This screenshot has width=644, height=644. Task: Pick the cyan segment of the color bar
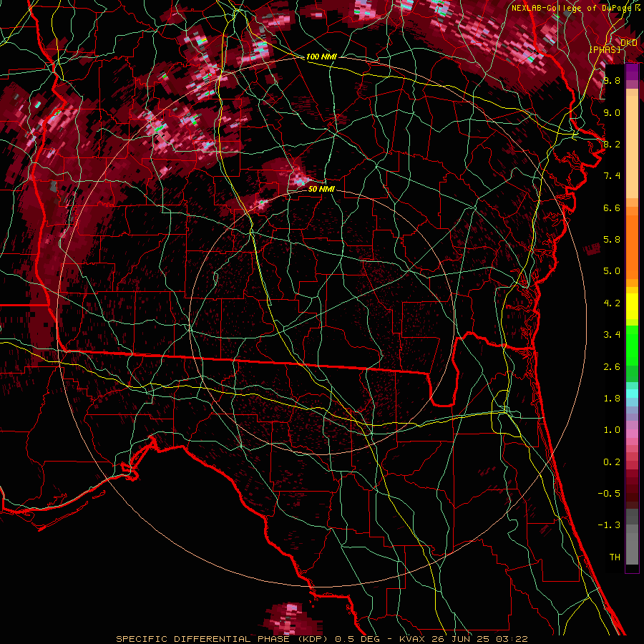pyautogui.click(x=632, y=393)
